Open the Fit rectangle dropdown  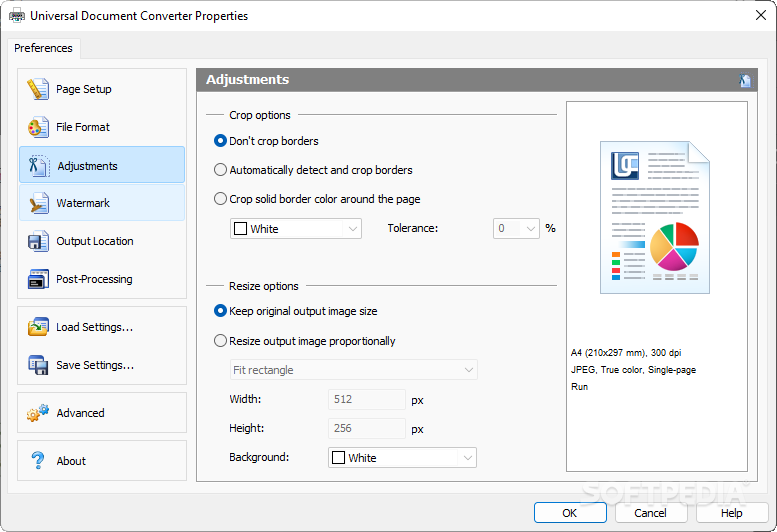pyautogui.click(x=353, y=370)
